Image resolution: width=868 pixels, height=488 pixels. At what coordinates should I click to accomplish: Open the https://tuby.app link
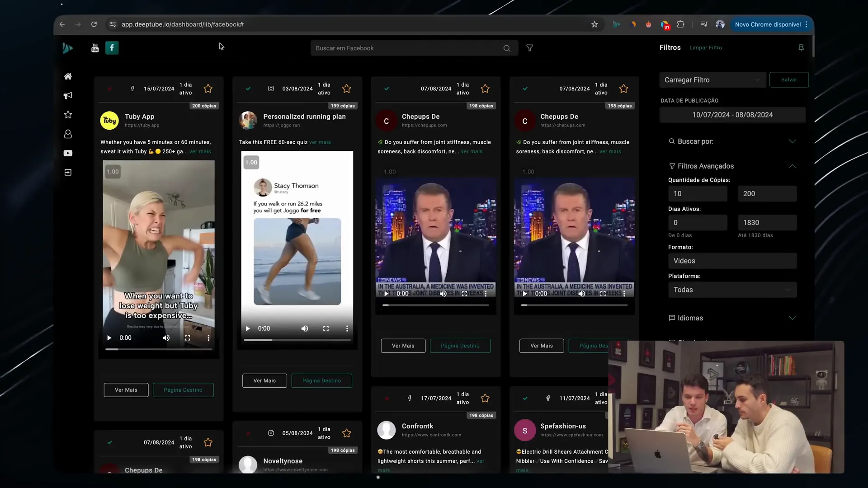point(142,126)
